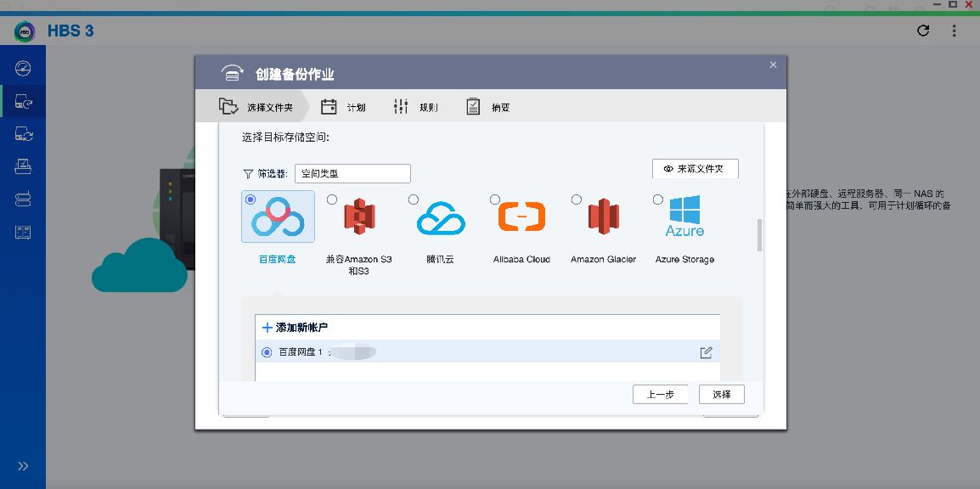Select the Amazon Glacier radio button
Screen dimensions: 980x489
[x=577, y=200]
